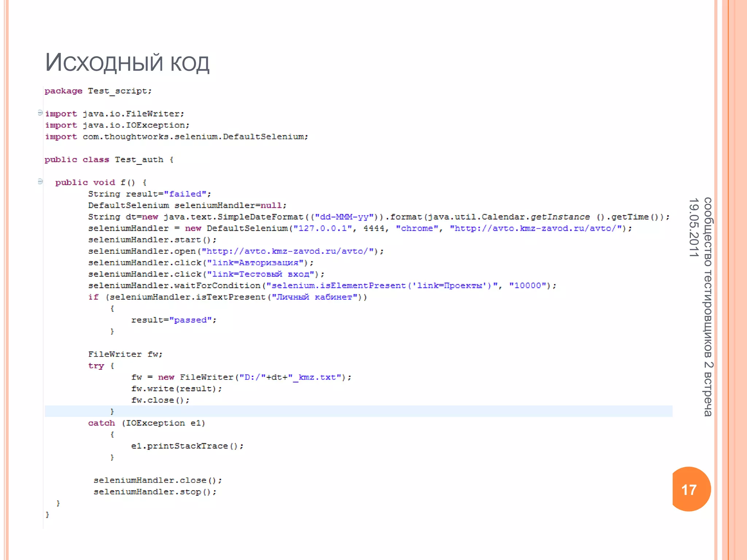Click the new FileWriter D:/ line

click(x=241, y=377)
